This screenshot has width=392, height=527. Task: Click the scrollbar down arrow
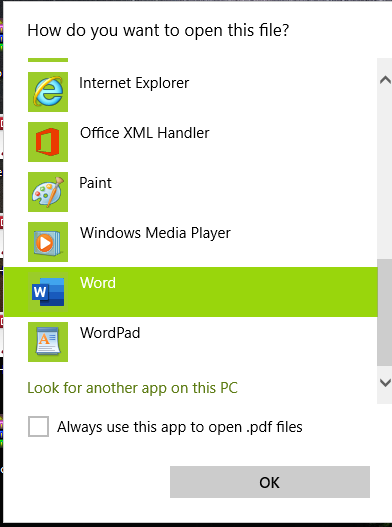click(385, 382)
